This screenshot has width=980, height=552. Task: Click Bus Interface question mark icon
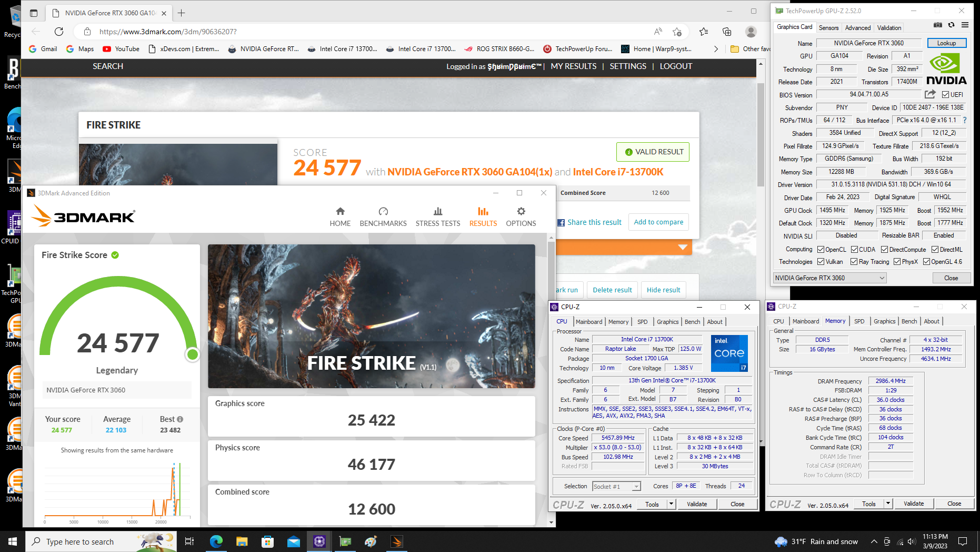965,120
